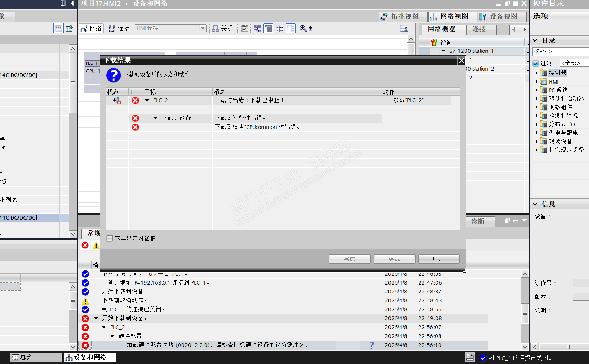Screen dimensions: 589x364
Task: Select the 其它现场设备 catalog folder
Action: (x=566, y=150)
